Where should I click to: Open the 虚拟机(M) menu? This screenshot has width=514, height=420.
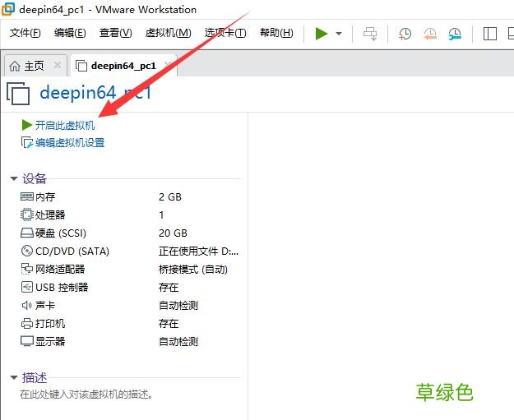[x=168, y=33]
